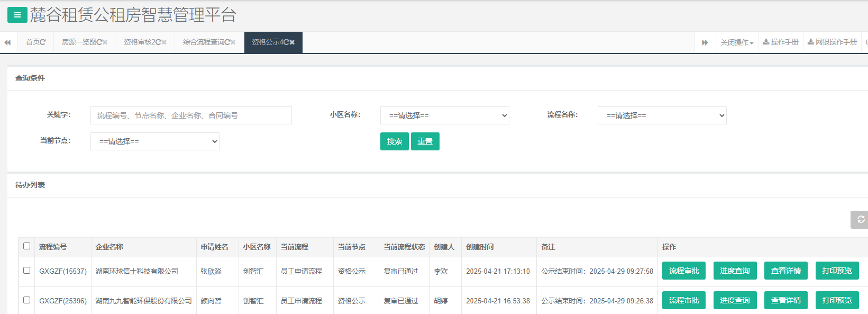Click the refresh icon above the table
868x314 pixels.
point(860,220)
